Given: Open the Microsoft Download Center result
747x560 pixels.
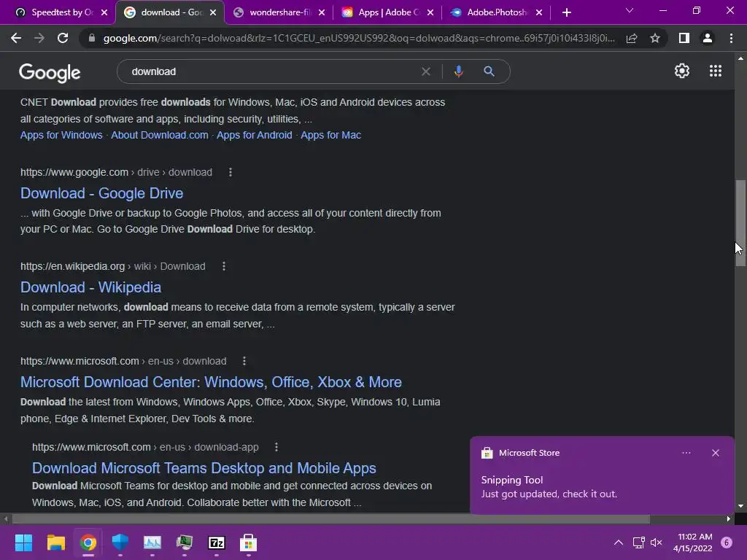Looking at the screenshot, I should click(211, 382).
